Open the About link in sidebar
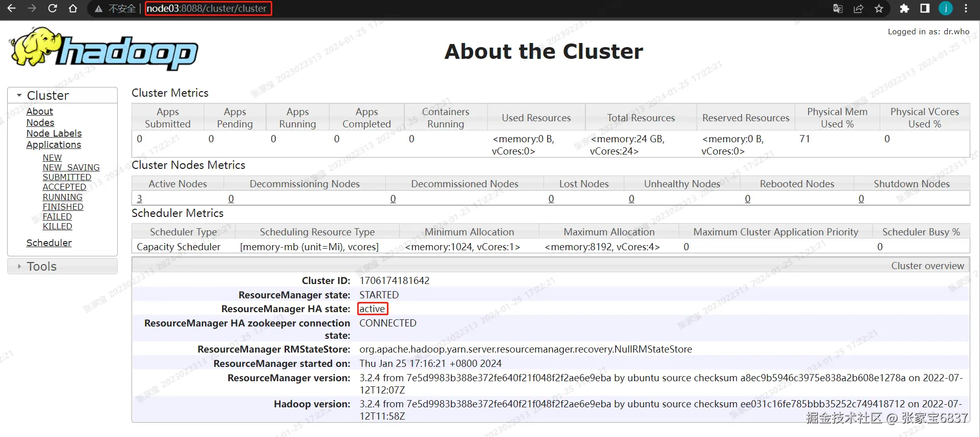The width and height of the screenshot is (980, 437). click(x=39, y=112)
